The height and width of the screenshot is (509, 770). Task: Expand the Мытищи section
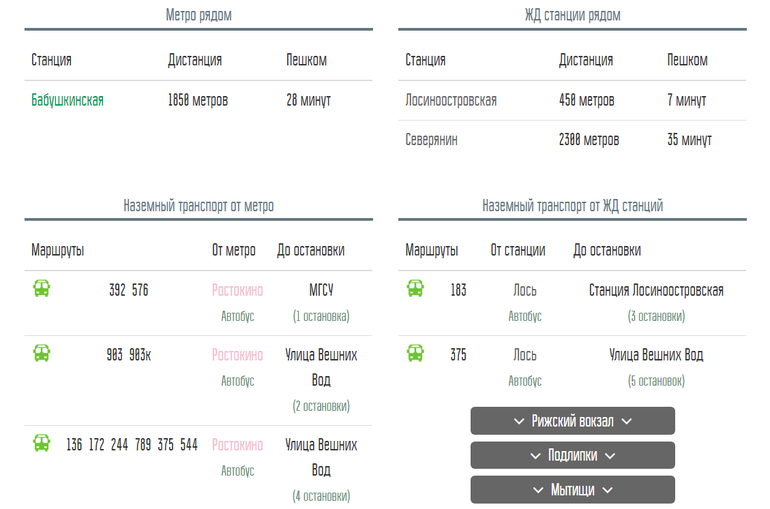pos(573,490)
